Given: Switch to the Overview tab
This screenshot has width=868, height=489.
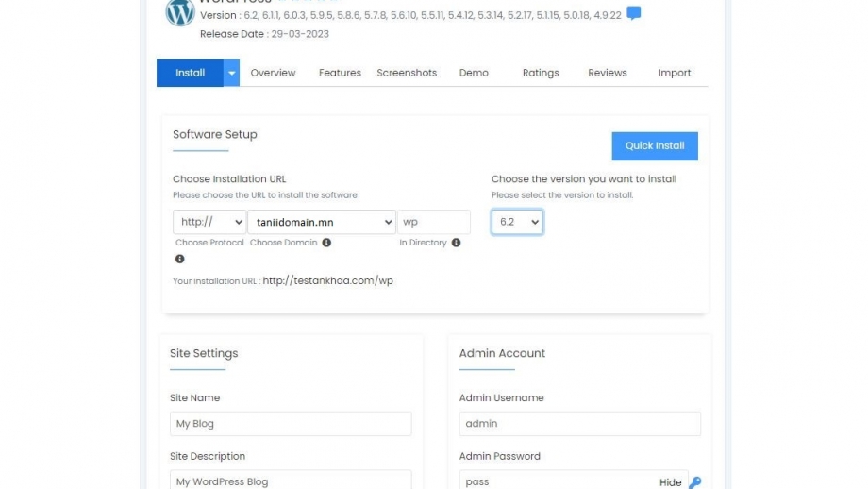Looking at the screenshot, I should pos(273,73).
